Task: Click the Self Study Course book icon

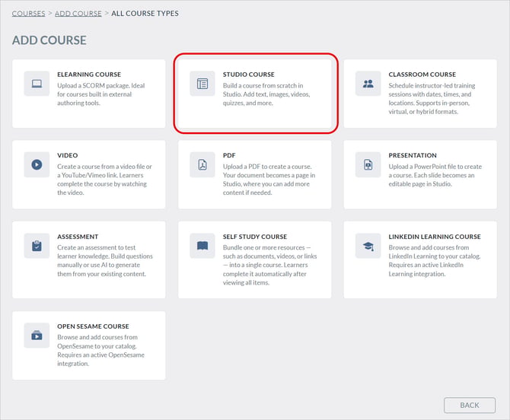Action: (x=202, y=246)
